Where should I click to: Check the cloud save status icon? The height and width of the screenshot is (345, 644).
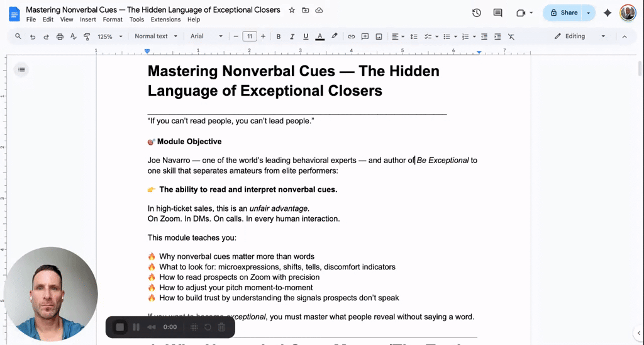[x=319, y=10]
